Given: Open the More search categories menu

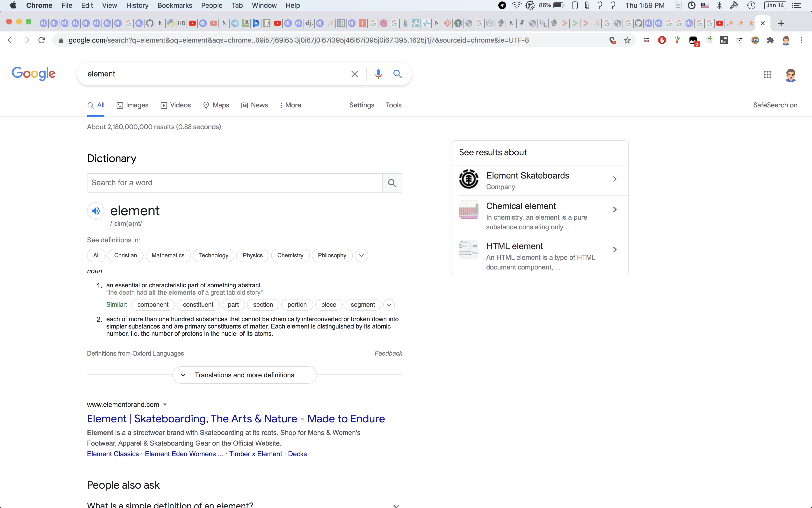Looking at the screenshot, I should [x=290, y=105].
